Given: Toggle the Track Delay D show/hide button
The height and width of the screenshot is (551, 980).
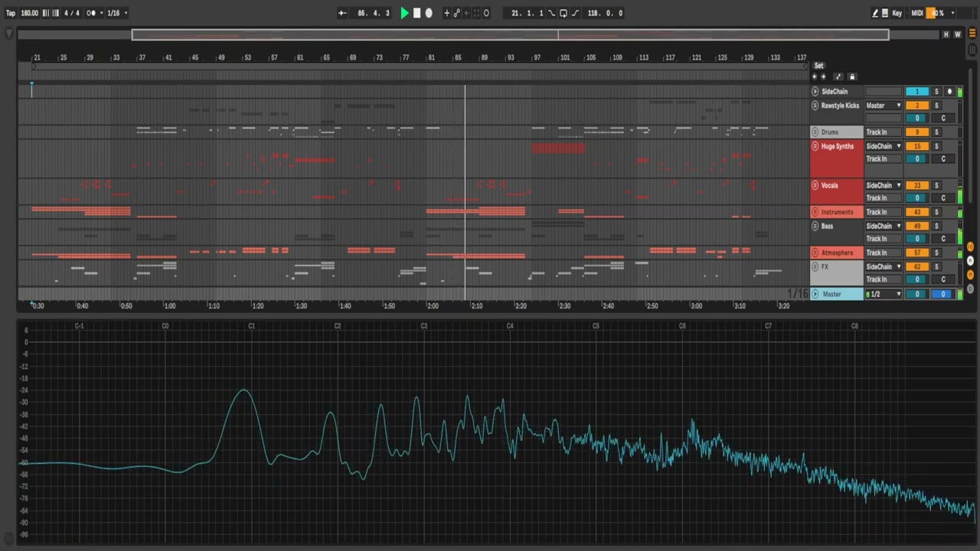Looking at the screenshot, I should (x=970, y=289).
